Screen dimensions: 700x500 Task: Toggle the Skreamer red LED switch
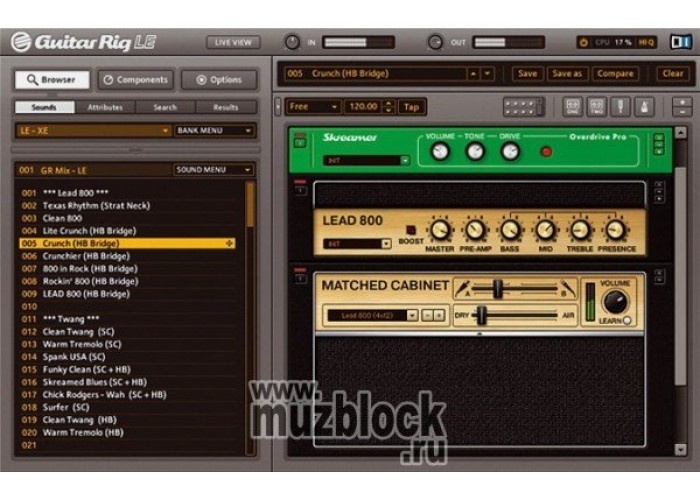pos(546,152)
